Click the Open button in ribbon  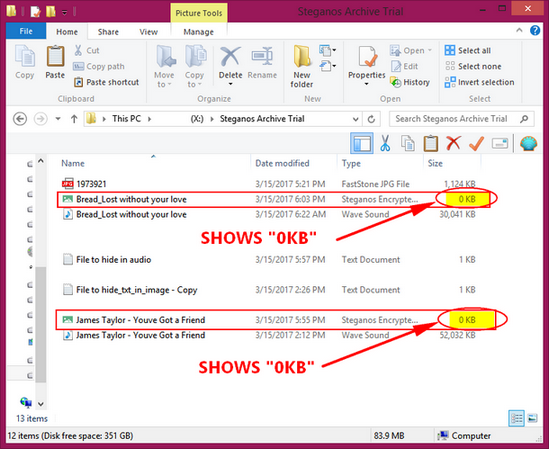(410, 50)
